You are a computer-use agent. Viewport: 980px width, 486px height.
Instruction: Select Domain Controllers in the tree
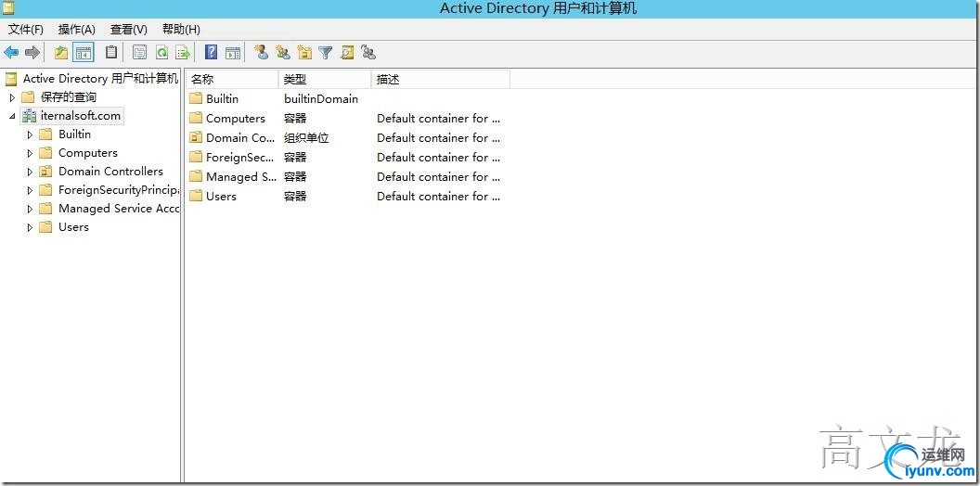[x=110, y=172]
